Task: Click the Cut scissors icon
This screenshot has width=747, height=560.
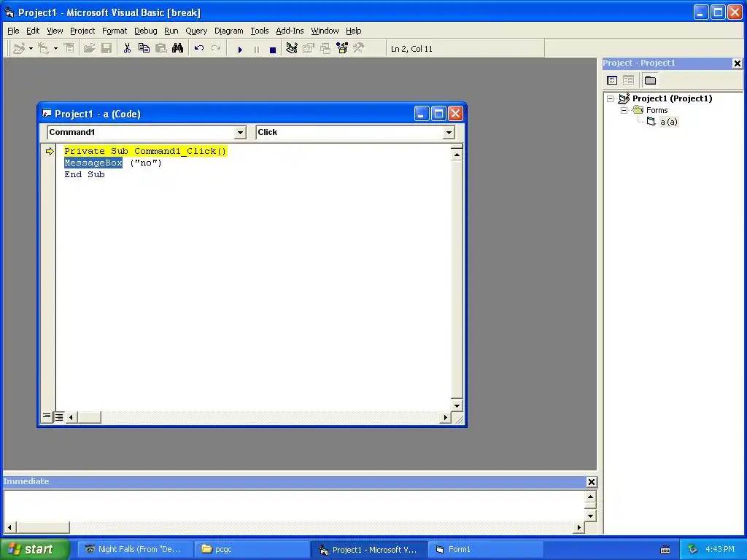Action: [127, 49]
